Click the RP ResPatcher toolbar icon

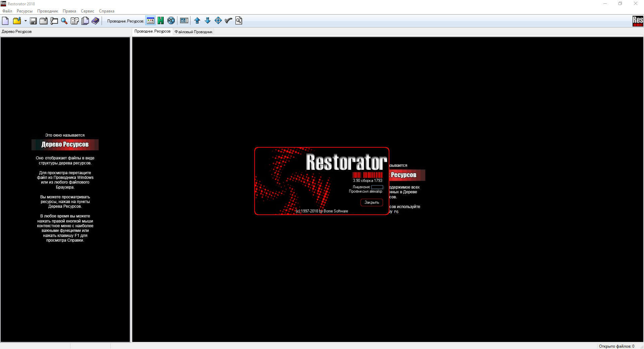[75, 21]
